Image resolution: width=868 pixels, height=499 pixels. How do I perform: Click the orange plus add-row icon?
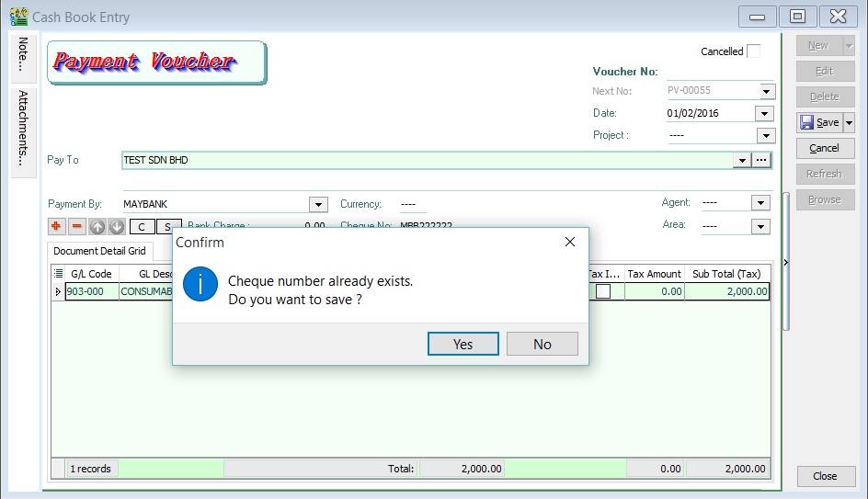click(56, 226)
